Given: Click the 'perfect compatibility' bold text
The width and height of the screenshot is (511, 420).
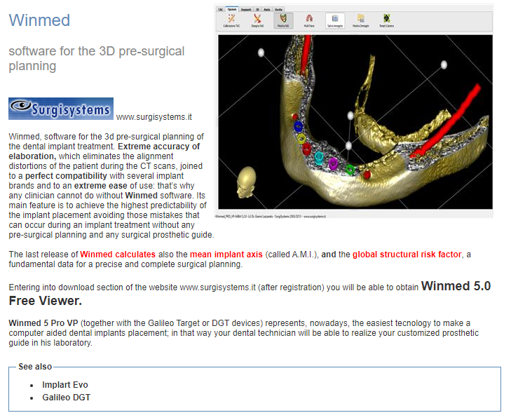Looking at the screenshot, I should (66, 176).
